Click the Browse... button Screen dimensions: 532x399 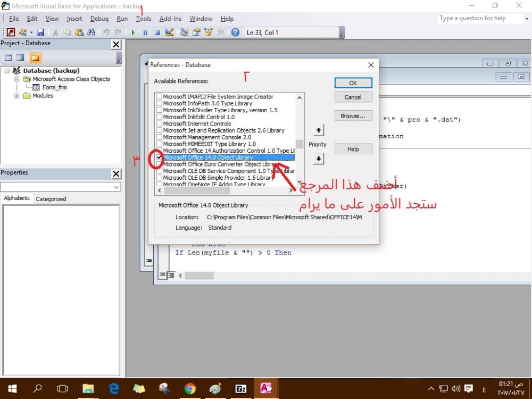click(x=353, y=115)
